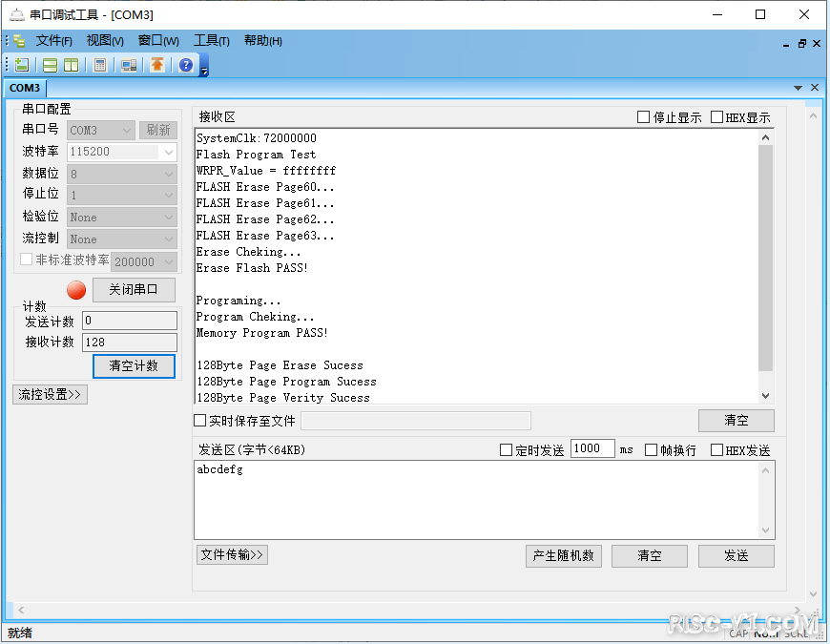Tile windows vertically using the toolbar icon
Image resolution: width=830 pixels, height=644 pixels.
pyautogui.click(x=71, y=65)
